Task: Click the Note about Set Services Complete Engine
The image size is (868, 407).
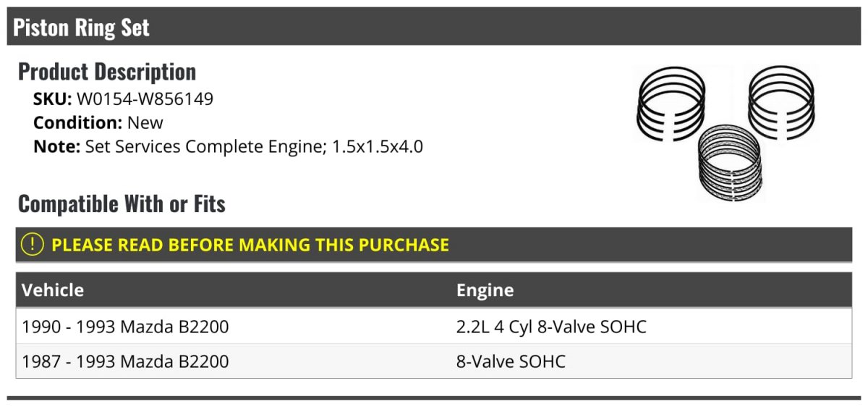Action: (x=228, y=147)
